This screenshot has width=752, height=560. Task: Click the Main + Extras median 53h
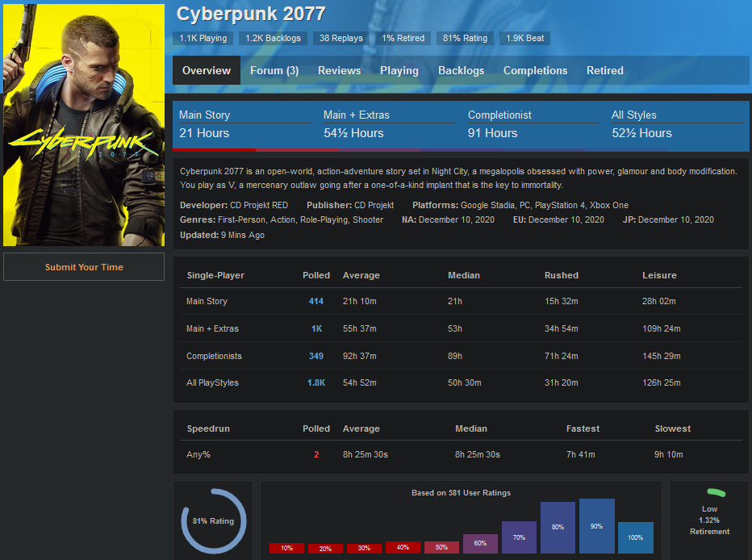454,328
